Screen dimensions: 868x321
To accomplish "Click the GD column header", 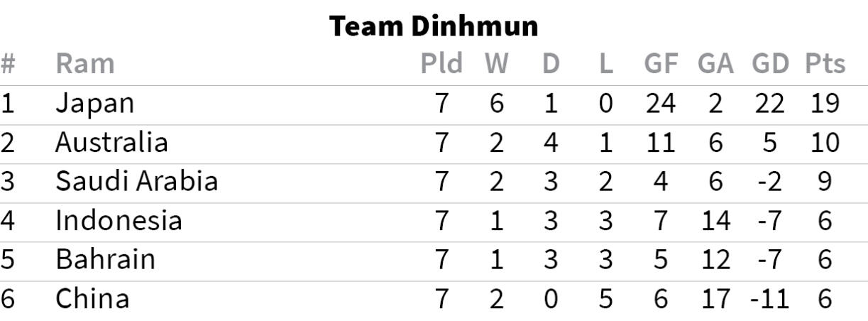I will 770,64.
